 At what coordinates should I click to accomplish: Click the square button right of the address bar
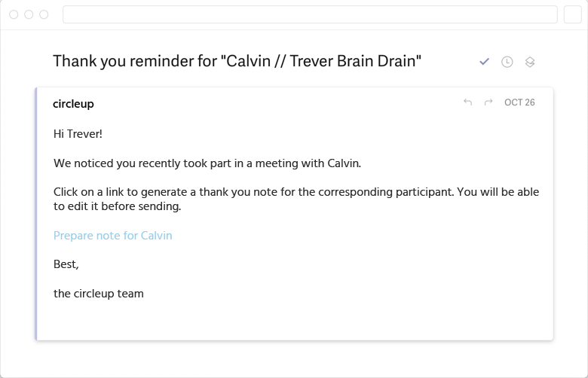tap(573, 14)
